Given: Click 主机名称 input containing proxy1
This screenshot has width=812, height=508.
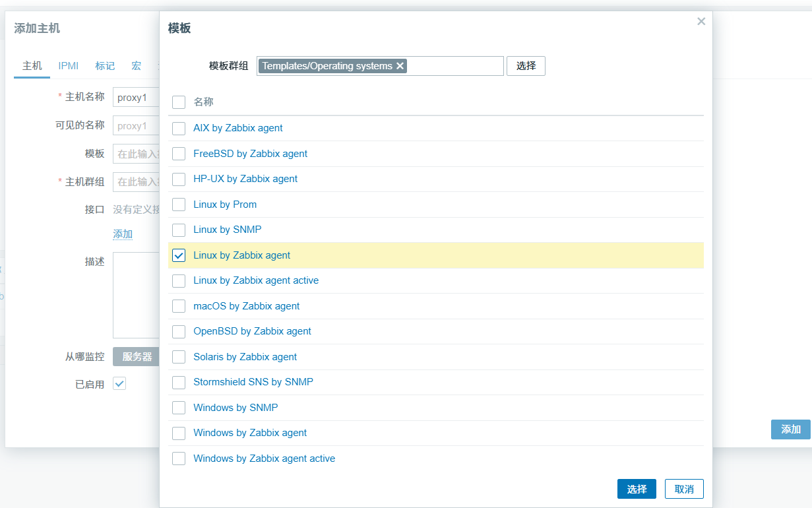Looking at the screenshot, I should point(137,98).
